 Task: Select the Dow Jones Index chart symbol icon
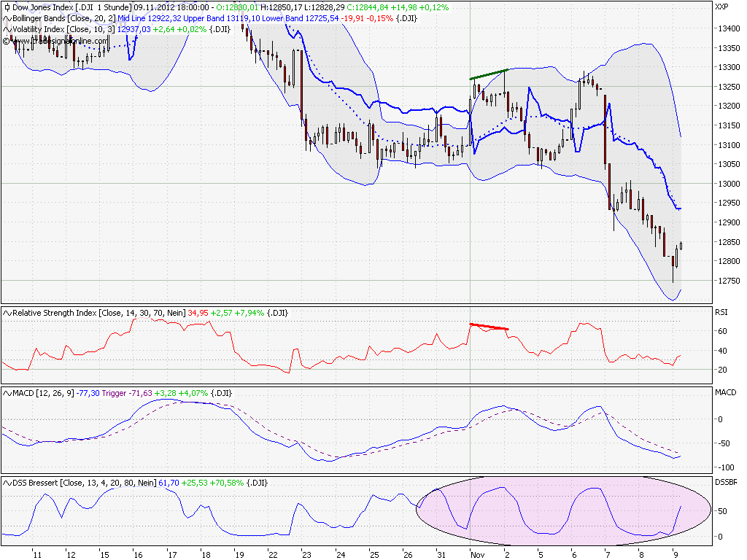pyautogui.click(x=6, y=7)
